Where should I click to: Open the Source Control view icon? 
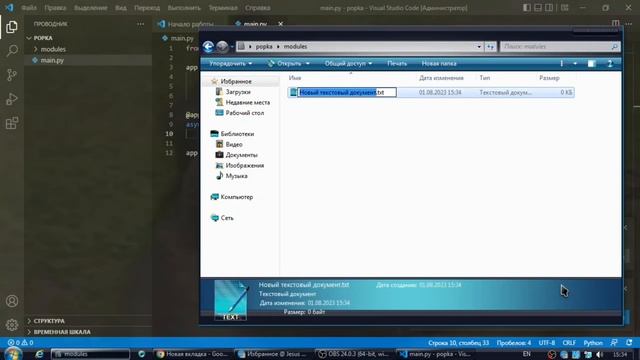pos(12,75)
